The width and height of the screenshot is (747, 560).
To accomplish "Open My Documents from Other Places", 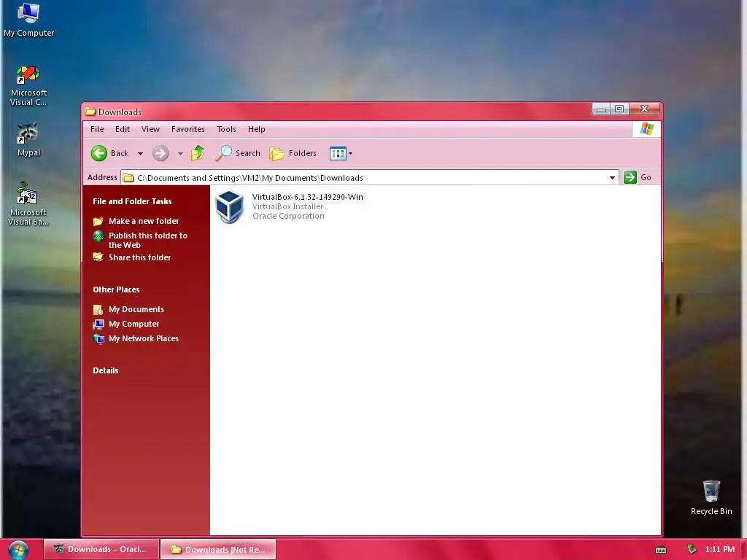I will point(136,309).
